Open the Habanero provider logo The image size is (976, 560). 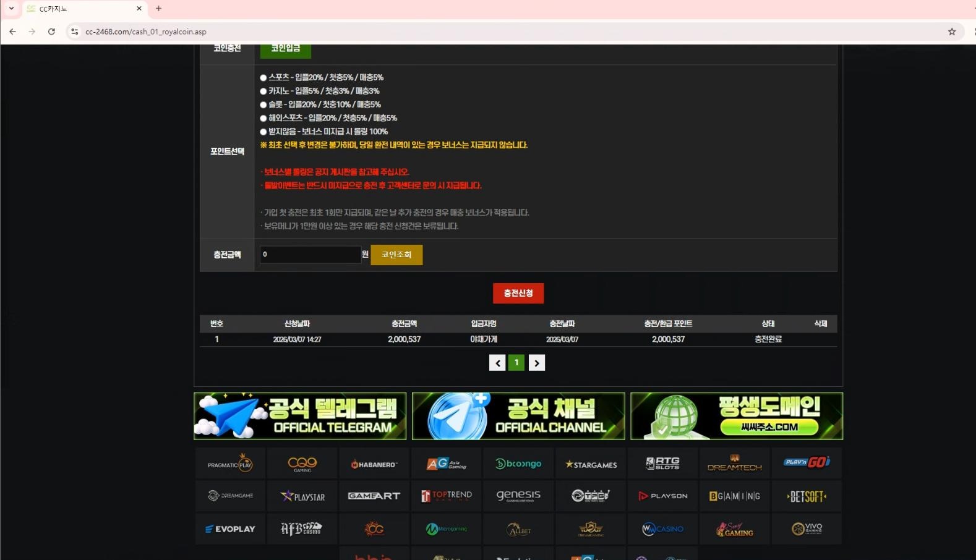[x=374, y=464]
